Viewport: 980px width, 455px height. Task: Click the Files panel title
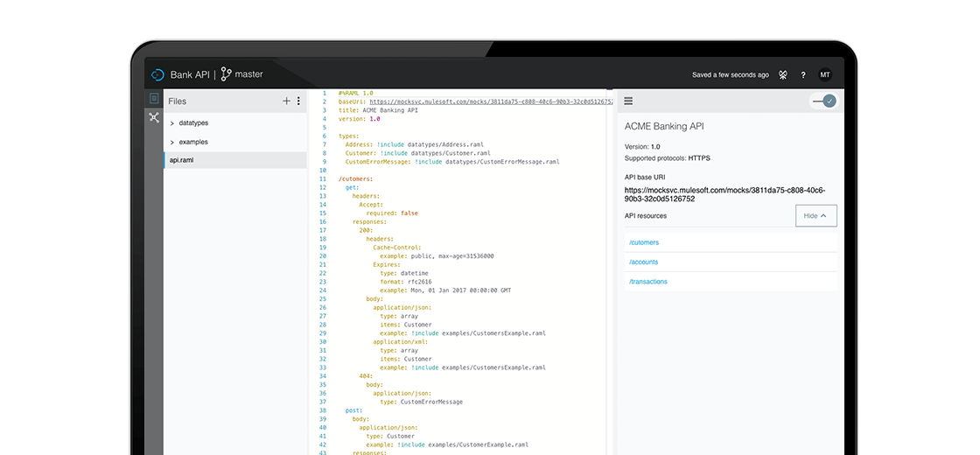[177, 101]
